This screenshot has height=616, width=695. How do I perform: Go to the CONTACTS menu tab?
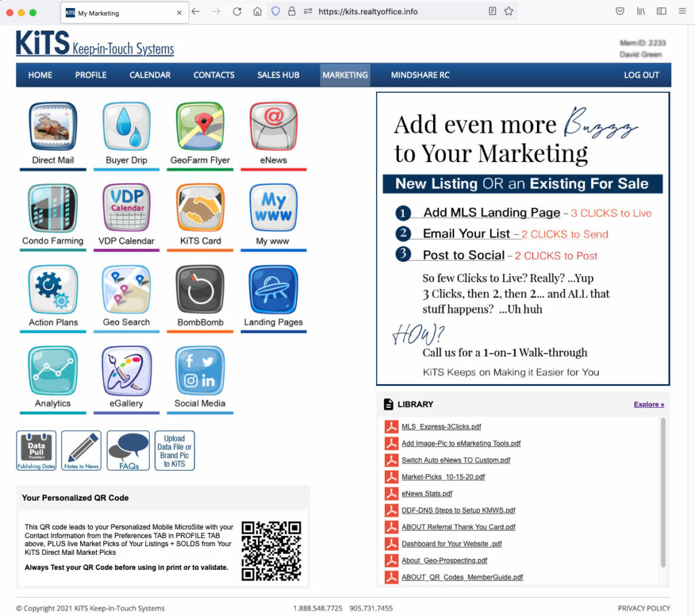pyautogui.click(x=214, y=75)
